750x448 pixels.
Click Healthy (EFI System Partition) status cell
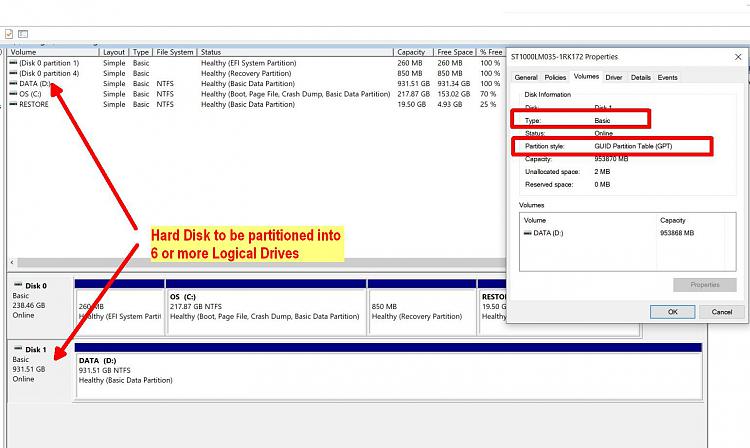[248, 63]
